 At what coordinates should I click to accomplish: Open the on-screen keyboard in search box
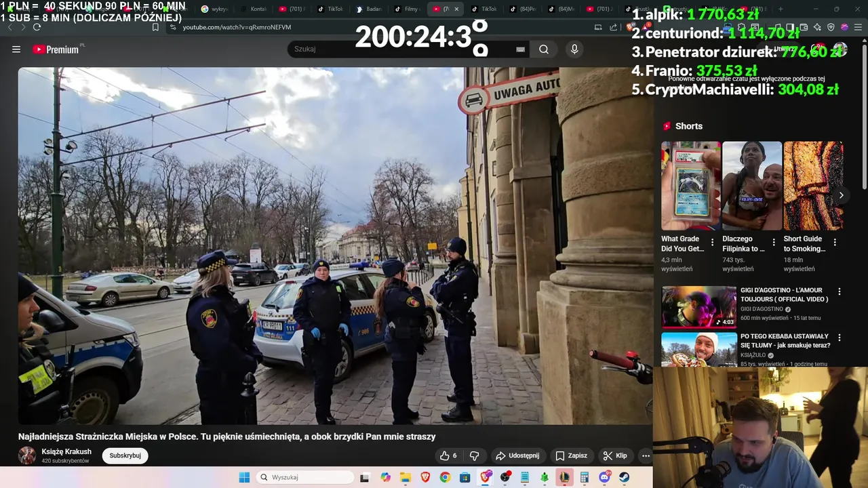520,49
